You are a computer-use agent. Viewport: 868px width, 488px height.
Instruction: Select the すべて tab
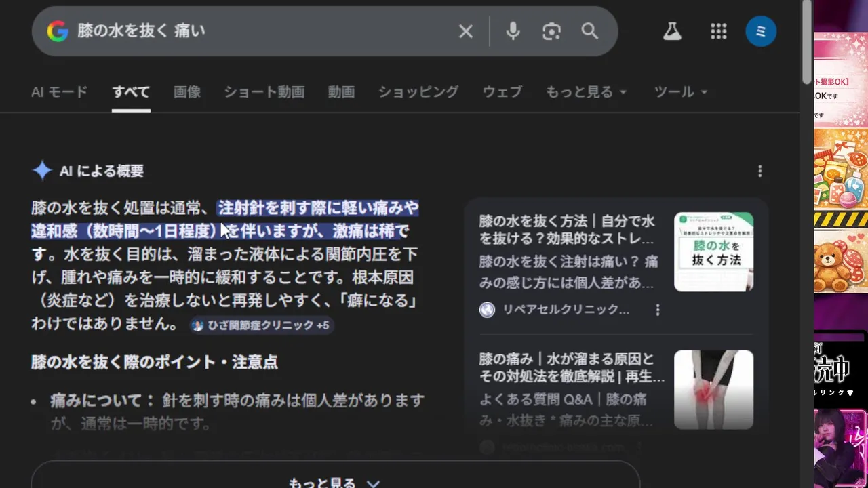131,91
